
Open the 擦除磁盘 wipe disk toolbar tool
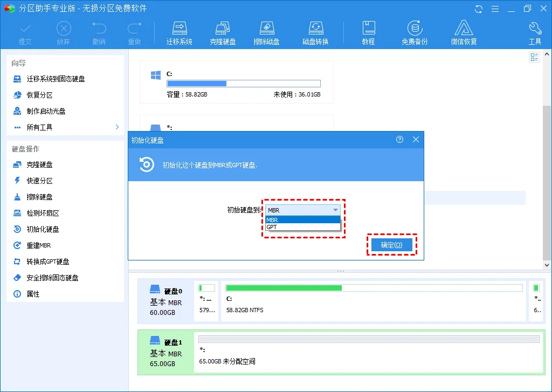pos(266,33)
